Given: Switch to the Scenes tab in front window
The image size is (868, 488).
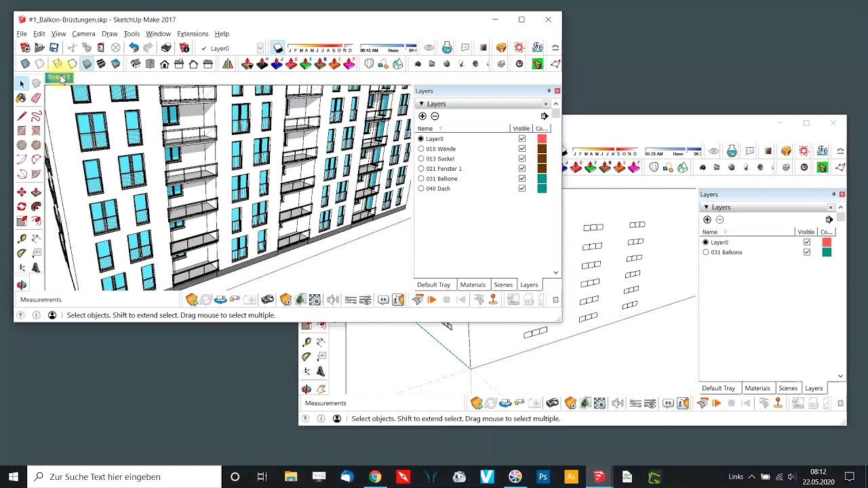Looking at the screenshot, I should tap(503, 285).
